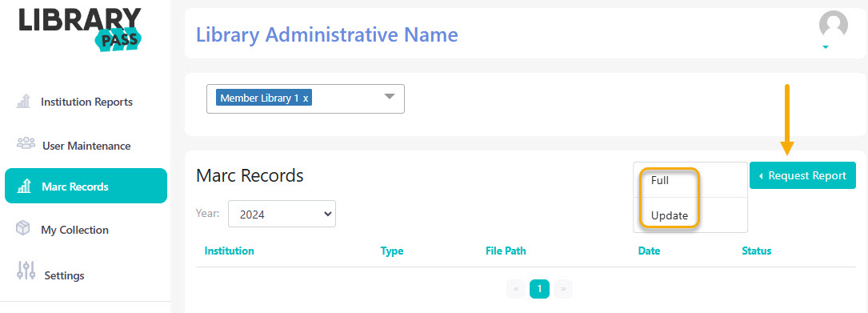Expand the profile menu caret under avatar
This screenshot has height=313, width=868.
(826, 48)
